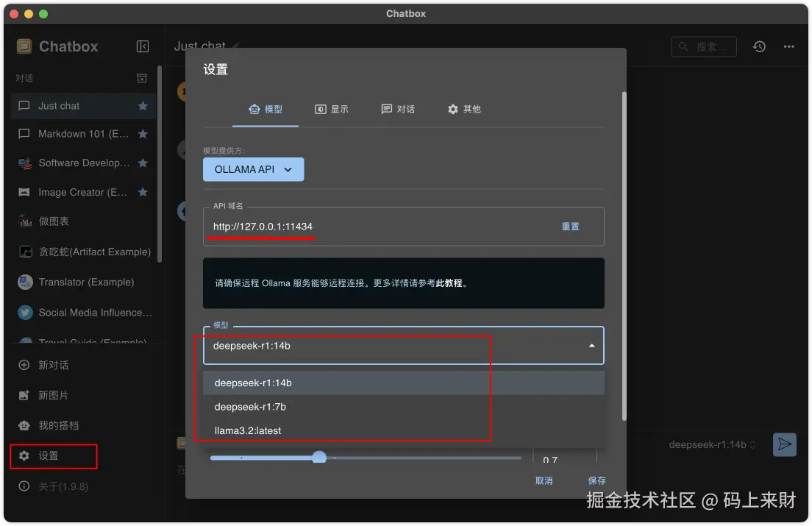Open the 此教程 tutorial link
The width and height of the screenshot is (812, 526).
(449, 283)
